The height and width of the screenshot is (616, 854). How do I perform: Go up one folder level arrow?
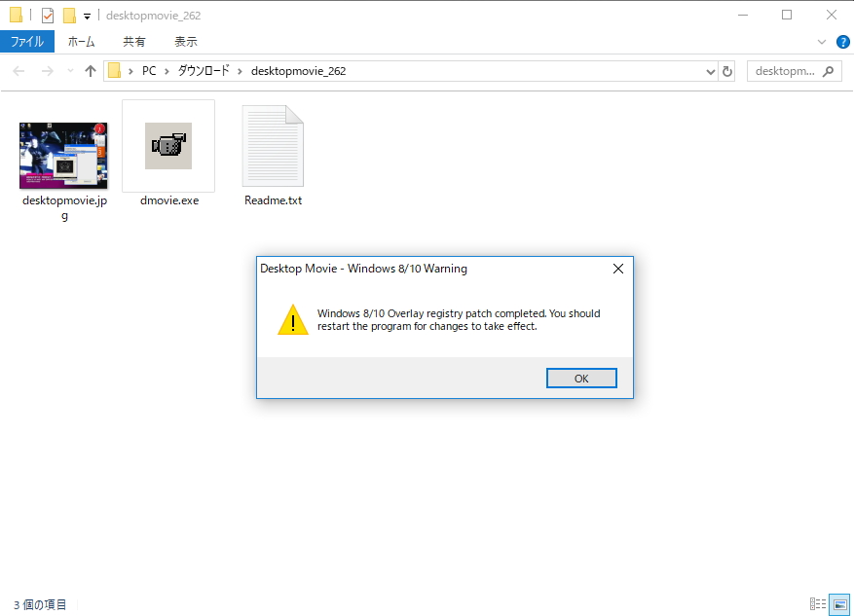click(91, 71)
